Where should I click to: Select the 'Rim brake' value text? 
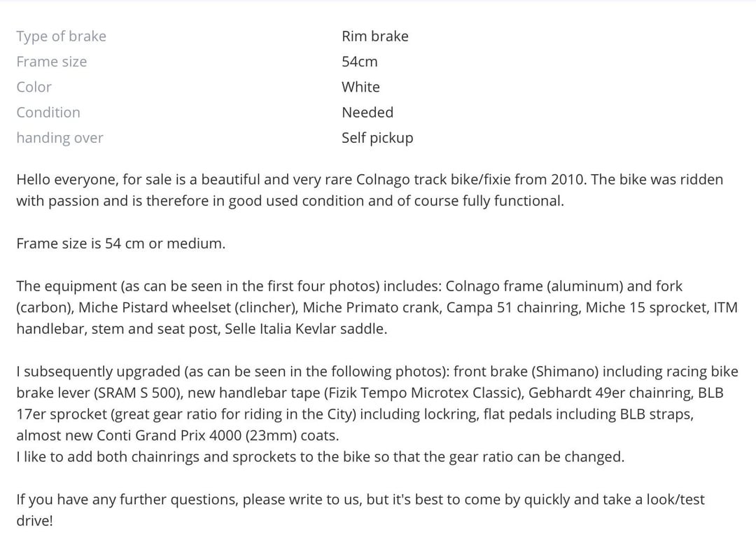374,36
